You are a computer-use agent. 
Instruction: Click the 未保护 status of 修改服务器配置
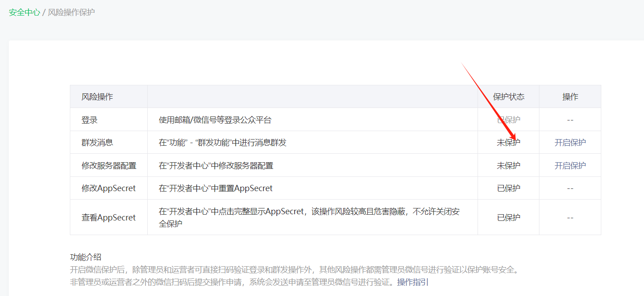click(508, 166)
